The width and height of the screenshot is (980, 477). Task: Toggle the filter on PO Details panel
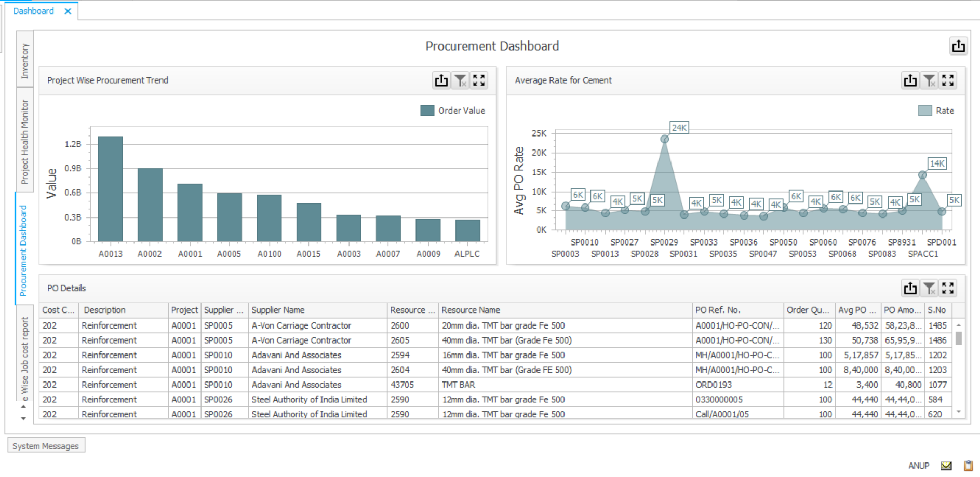coord(929,288)
